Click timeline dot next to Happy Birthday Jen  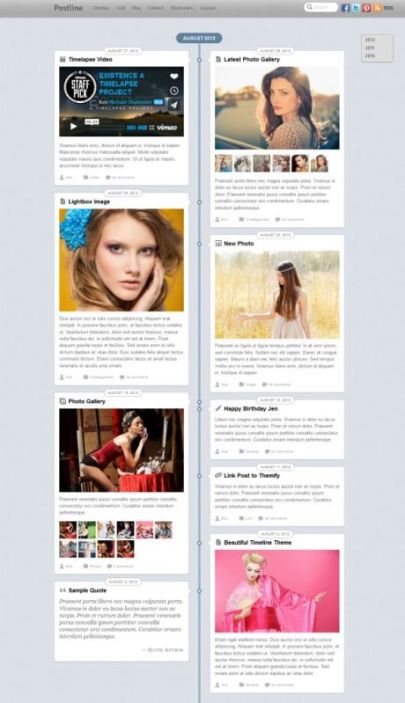(x=199, y=408)
